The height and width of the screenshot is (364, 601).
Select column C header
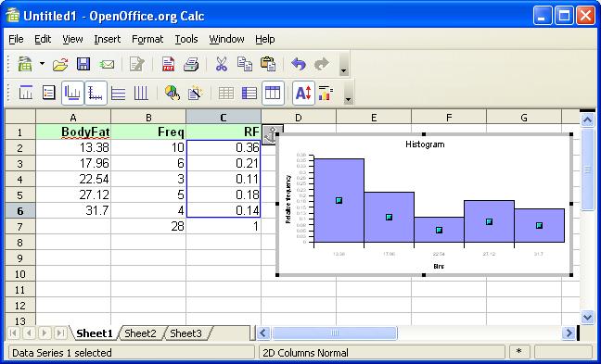224,117
